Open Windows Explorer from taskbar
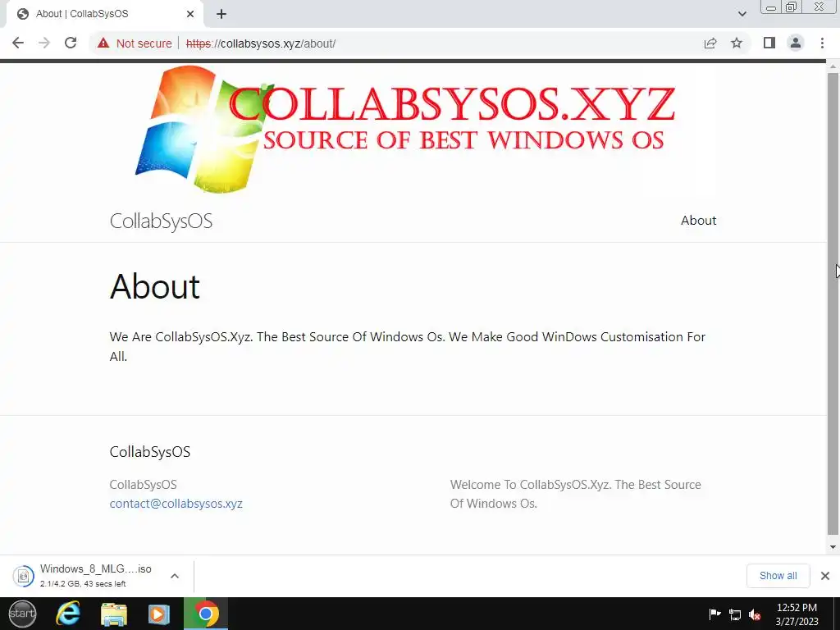 click(x=113, y=614)
